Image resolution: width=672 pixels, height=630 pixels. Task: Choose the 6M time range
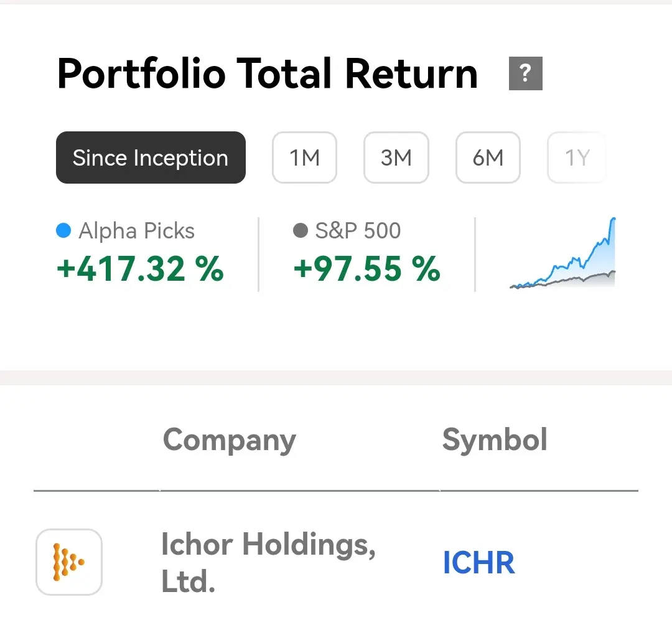tap(488, 157)
